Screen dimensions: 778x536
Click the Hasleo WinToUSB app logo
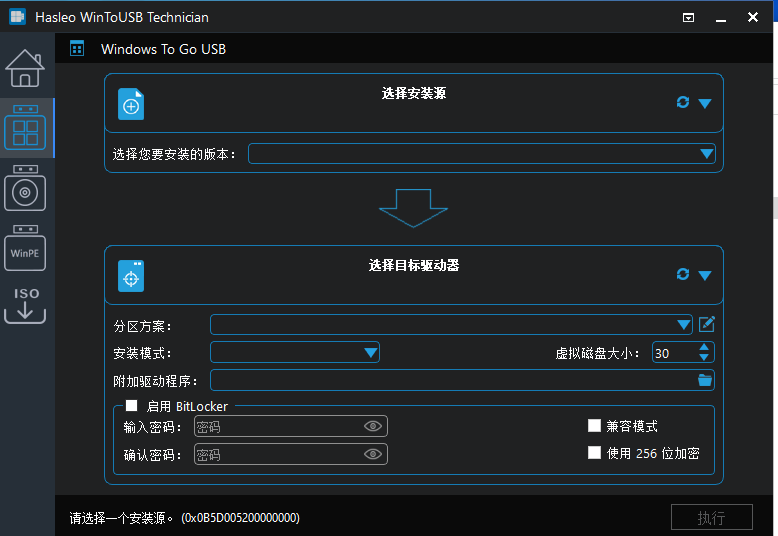[x=17, y=16]
